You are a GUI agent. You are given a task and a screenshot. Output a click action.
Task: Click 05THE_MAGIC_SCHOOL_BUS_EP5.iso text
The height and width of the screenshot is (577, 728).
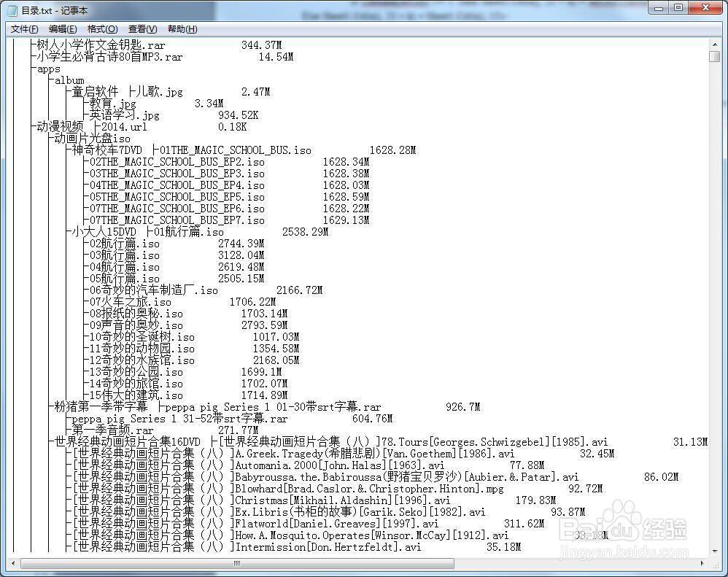click(x=177, y=197)
